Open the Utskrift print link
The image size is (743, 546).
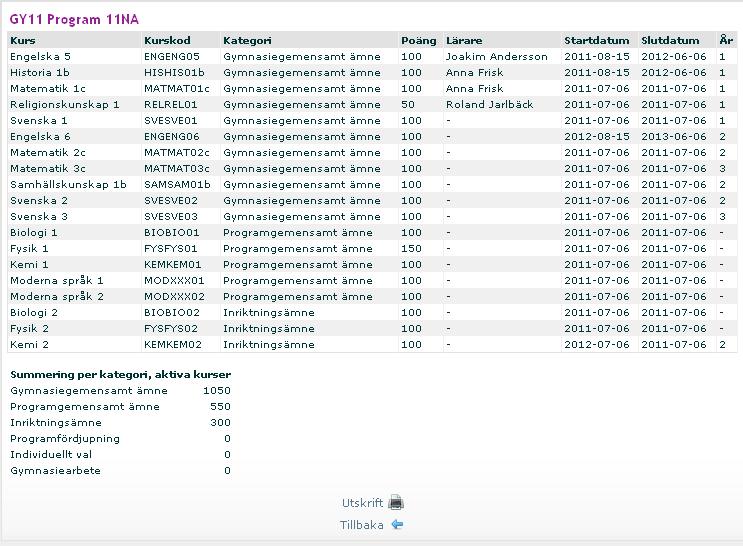click(x=362, y=503)
